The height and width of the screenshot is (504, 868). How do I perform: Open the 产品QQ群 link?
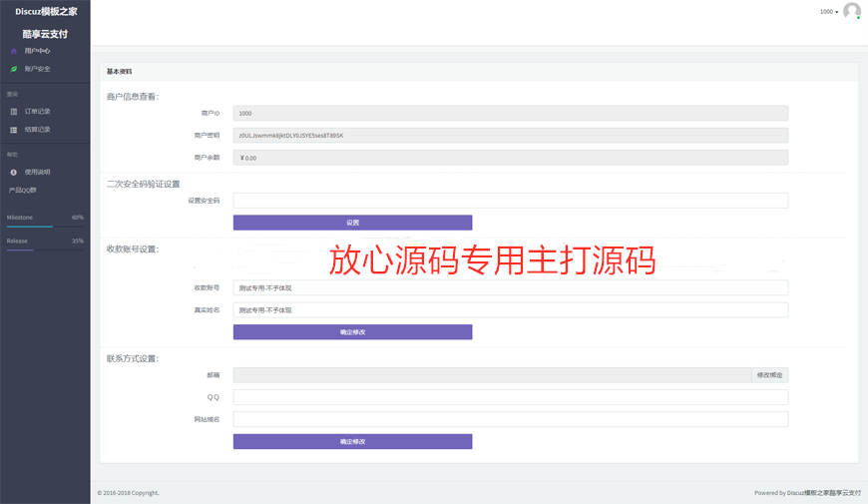click(22, 190)
